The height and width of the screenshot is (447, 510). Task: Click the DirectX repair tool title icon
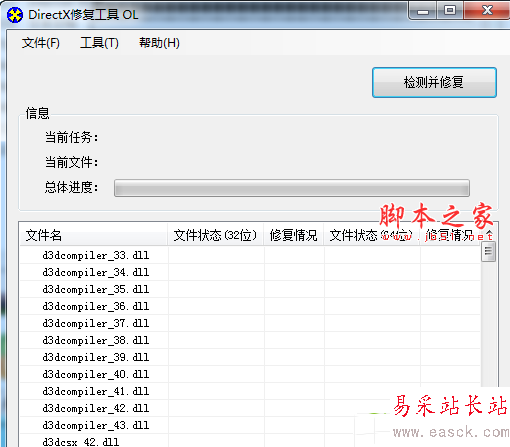(15, 15)
